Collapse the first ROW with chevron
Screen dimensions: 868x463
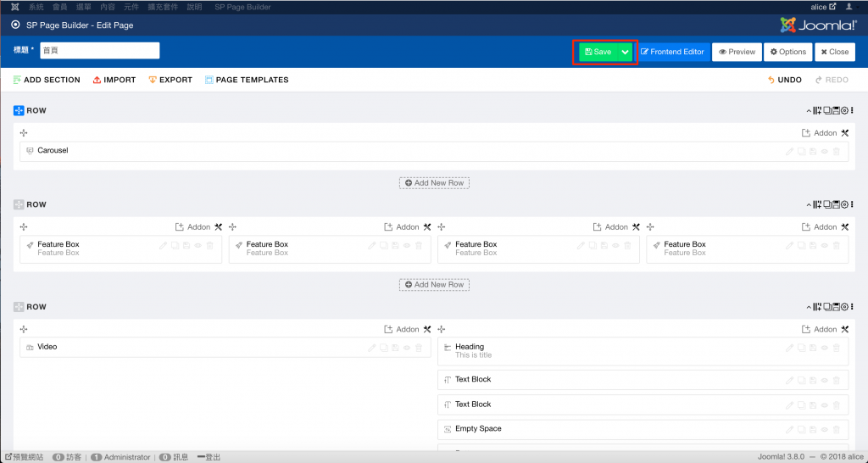coord(808,111)
